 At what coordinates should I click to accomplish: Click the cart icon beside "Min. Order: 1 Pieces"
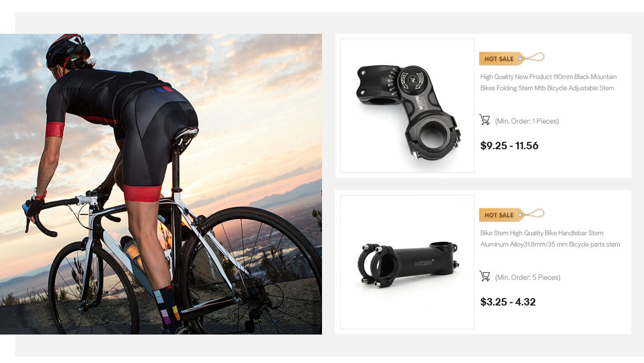click(x=485, y=120)
